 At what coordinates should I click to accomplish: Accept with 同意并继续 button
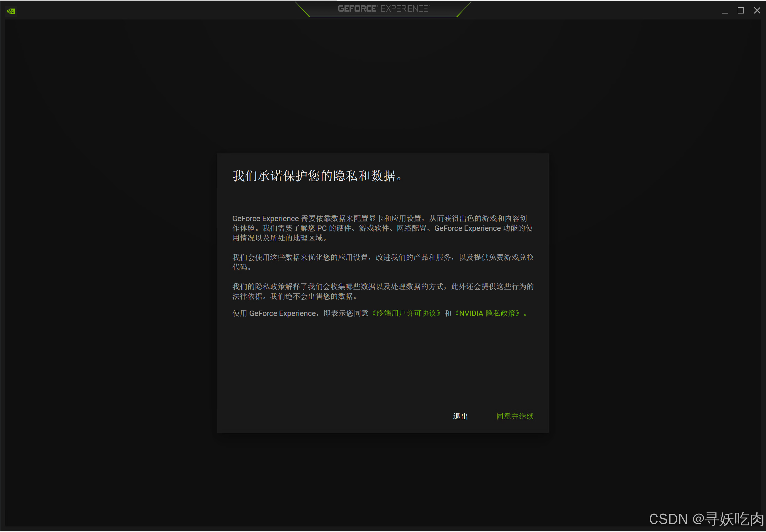pyautogui.click(x=515, y=416)
